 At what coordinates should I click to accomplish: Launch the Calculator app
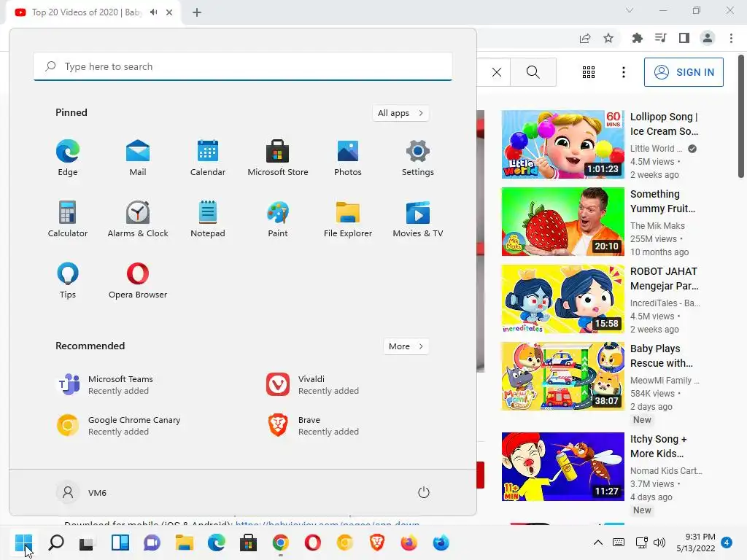(68, 219)
